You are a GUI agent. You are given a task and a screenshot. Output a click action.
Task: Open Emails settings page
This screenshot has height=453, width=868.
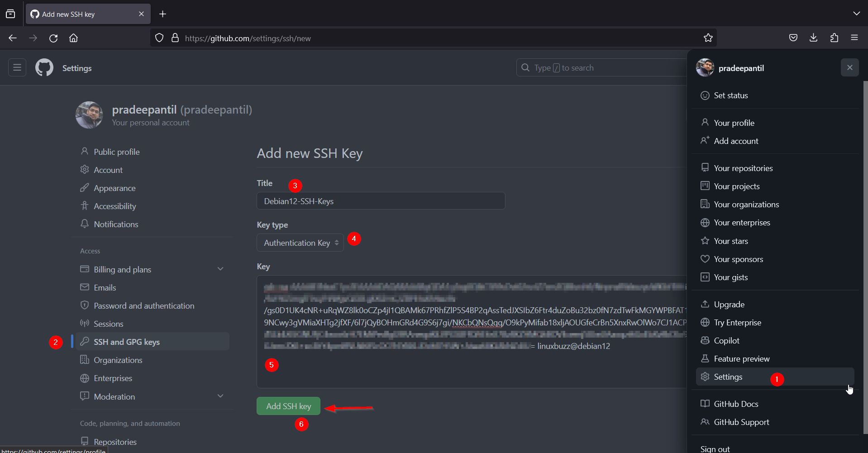click(x=153, y=287)
